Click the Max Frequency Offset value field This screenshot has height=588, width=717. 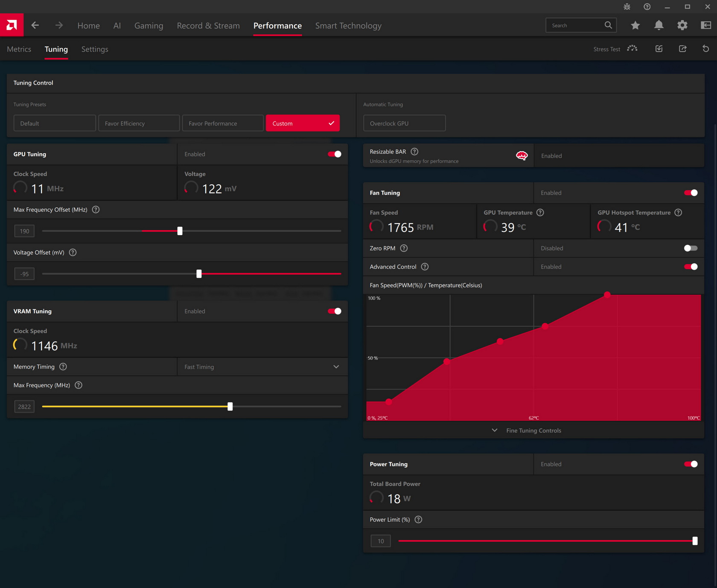[x=24, y=231]
